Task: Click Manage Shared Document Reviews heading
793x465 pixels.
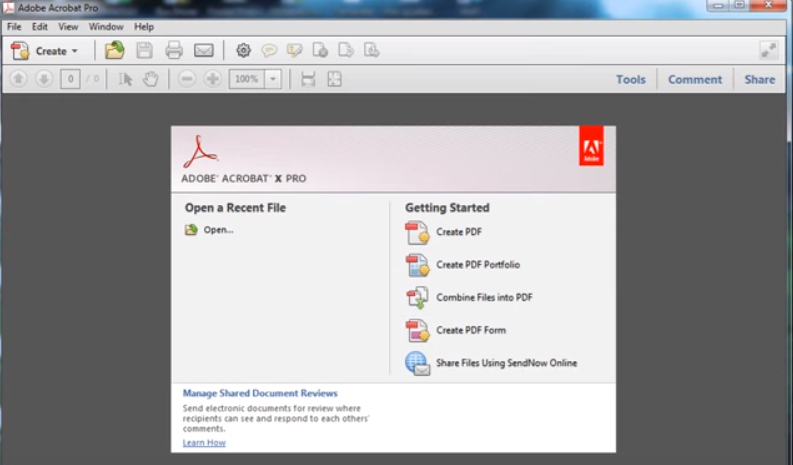Action: click(x=260, y=393)
